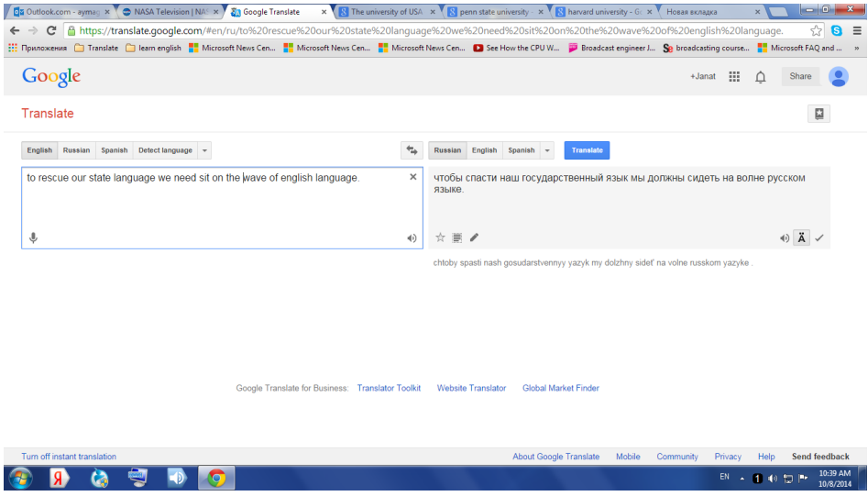Switch to The university of USA tab
The width and height of the screenshot is (868, 496).
(x=387, y=12)
